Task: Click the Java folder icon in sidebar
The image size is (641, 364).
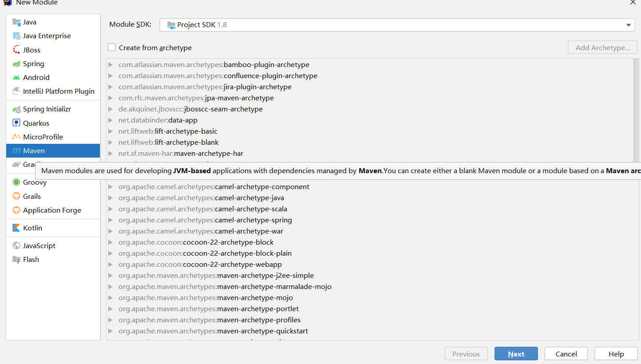Action: 16,22
